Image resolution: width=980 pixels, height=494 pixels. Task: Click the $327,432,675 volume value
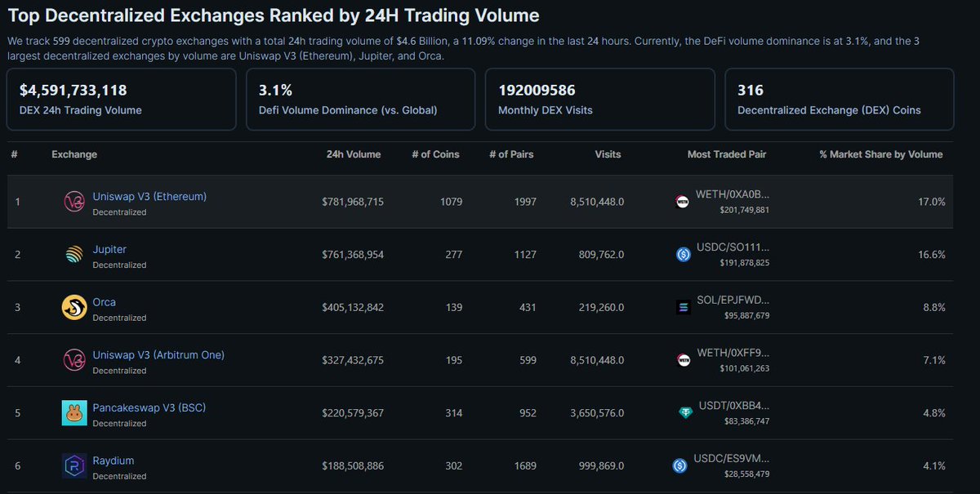point(353,360)
